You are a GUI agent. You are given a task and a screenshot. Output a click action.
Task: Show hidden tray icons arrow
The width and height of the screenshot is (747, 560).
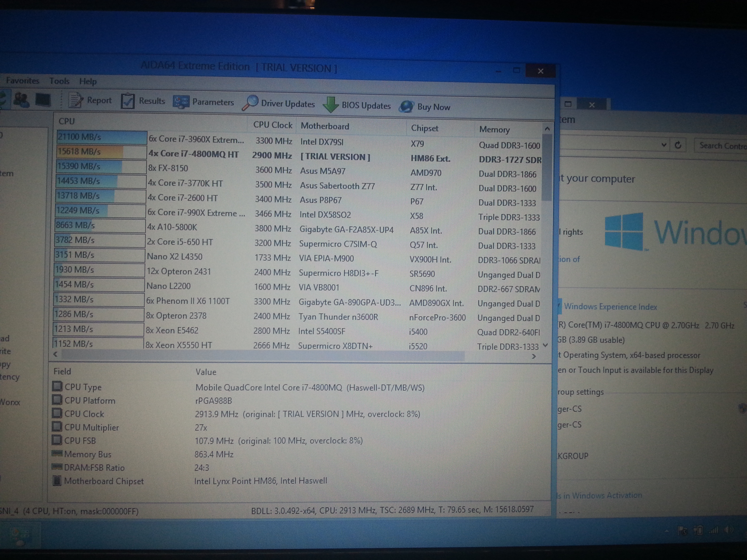[667, 531]
